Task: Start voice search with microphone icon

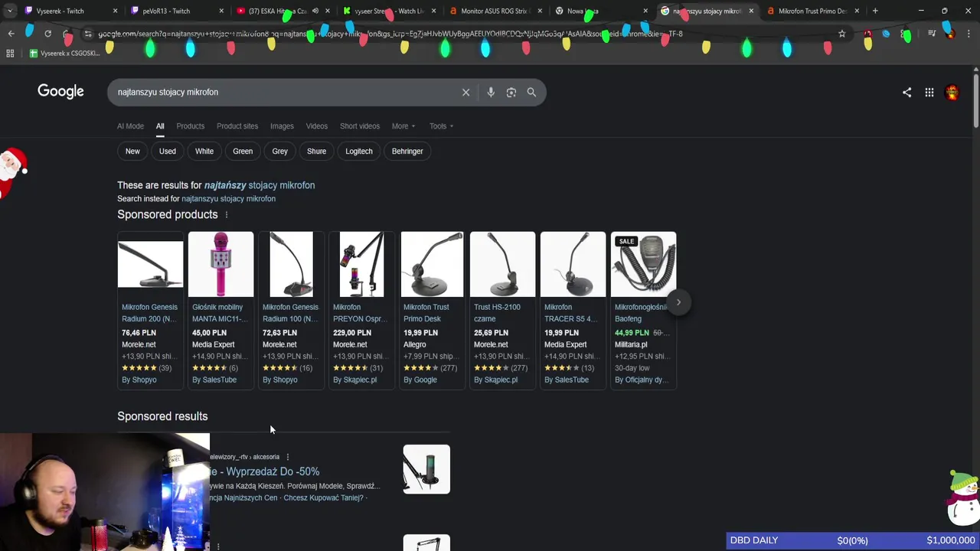Action: [x=491, y=92]
